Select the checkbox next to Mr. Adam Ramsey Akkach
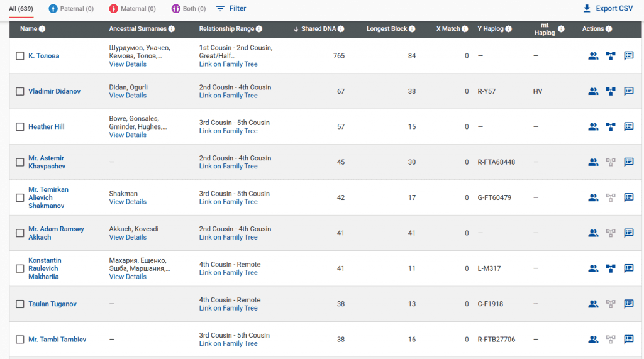This screenshot has height=359, width=644. click(x=20, y=233)
